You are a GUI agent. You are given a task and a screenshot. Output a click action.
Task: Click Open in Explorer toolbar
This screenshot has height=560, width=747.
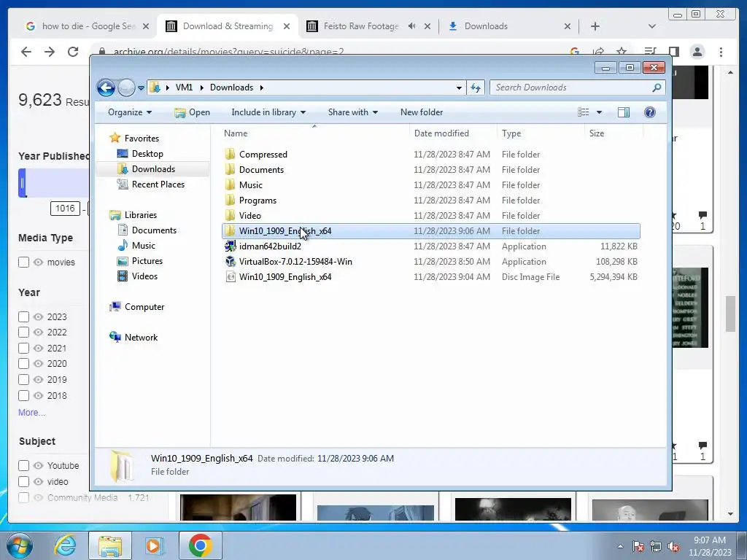192,112
